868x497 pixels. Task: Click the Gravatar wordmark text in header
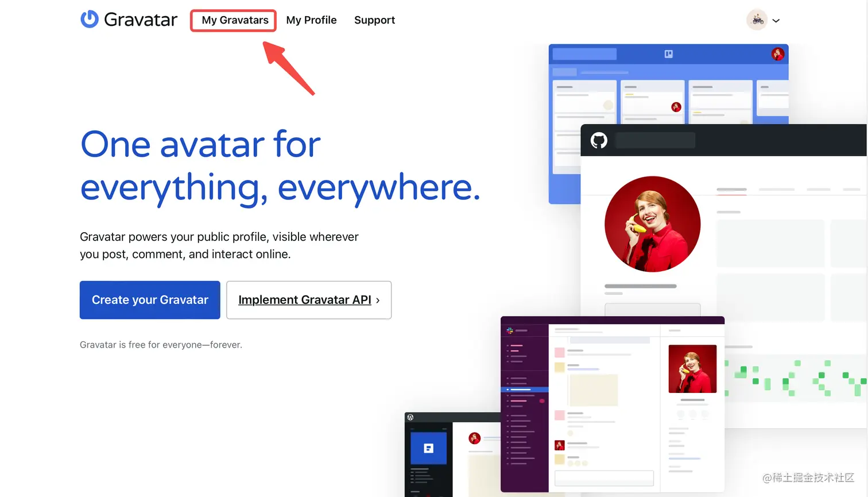141,20
